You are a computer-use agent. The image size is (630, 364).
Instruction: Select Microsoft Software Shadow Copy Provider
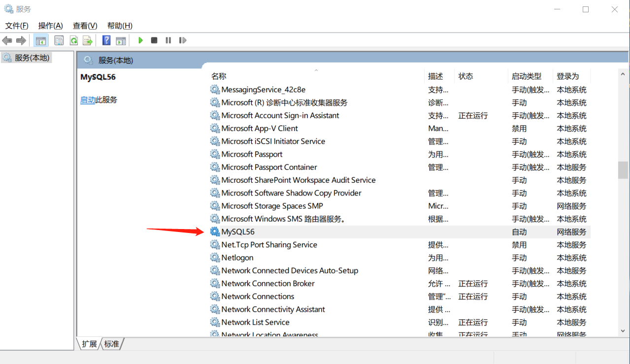[292, 193]
